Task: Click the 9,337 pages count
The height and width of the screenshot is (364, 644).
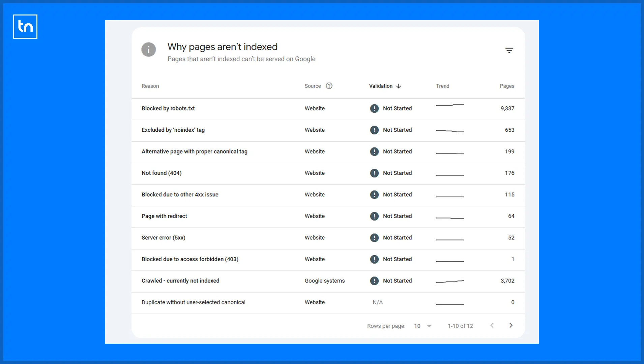Action: [507, 108]
